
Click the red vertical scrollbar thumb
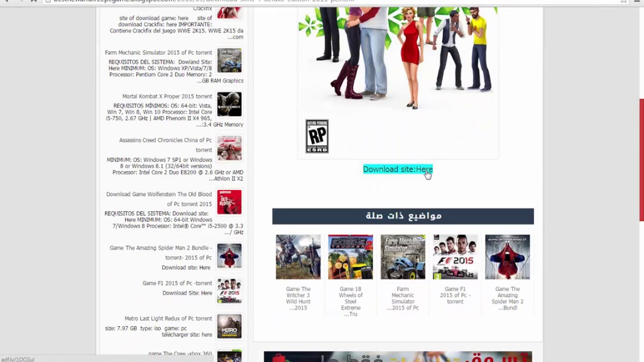coord(641,160)
